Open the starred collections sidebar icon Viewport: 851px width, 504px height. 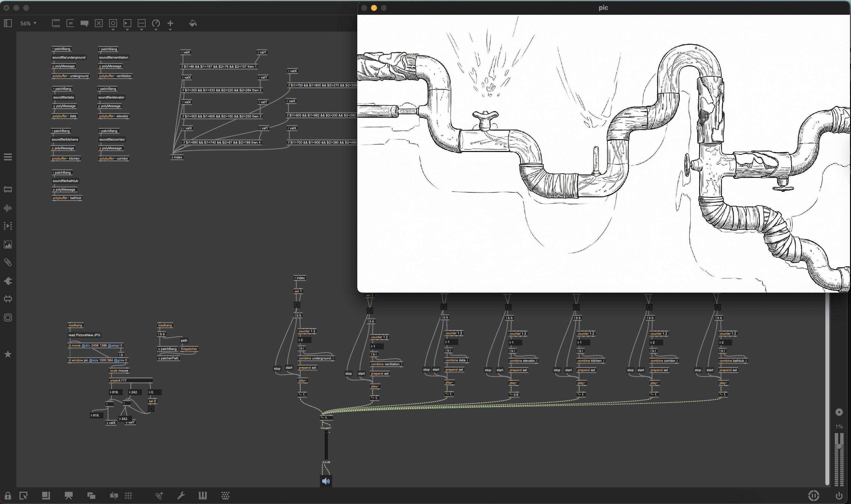(x=8, y=354)
